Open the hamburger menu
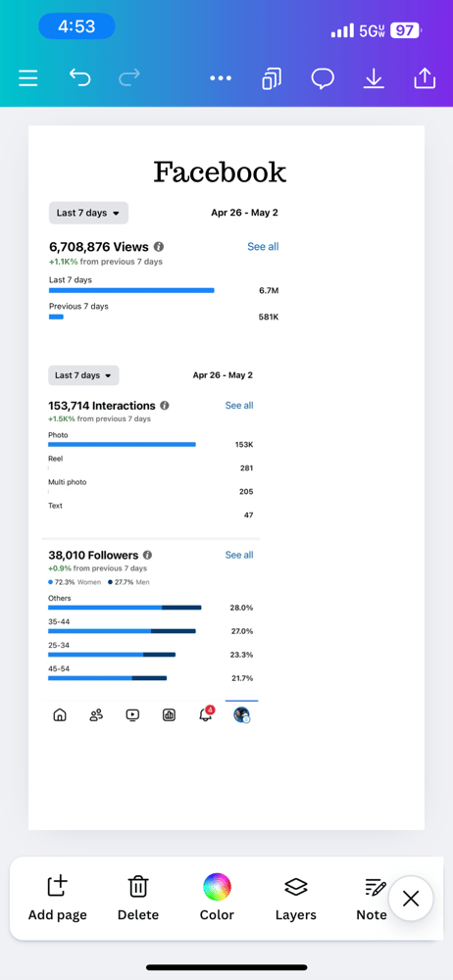The width and height of the screenshot is (453, 980). click(x=27, y=78)
